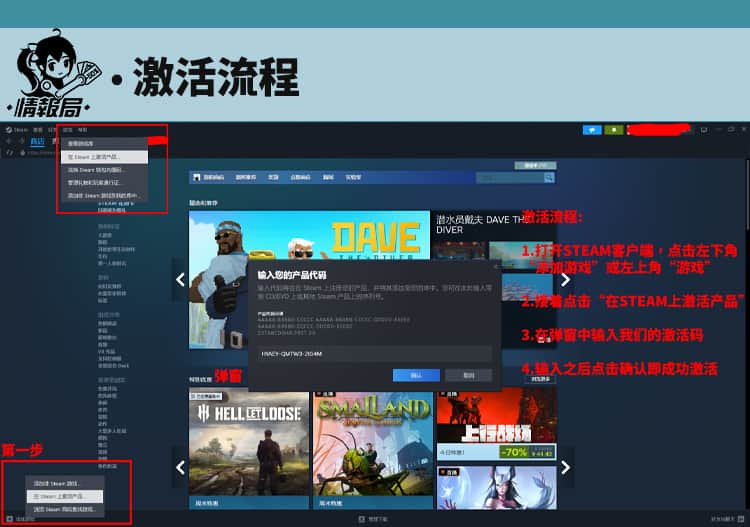Open 'Categories' in the store navigation bar
Screen dimensions: 750x527
273,177
